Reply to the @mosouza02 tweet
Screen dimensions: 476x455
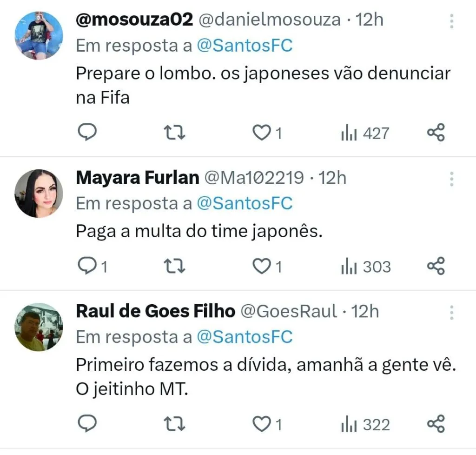tap(86, 134)
